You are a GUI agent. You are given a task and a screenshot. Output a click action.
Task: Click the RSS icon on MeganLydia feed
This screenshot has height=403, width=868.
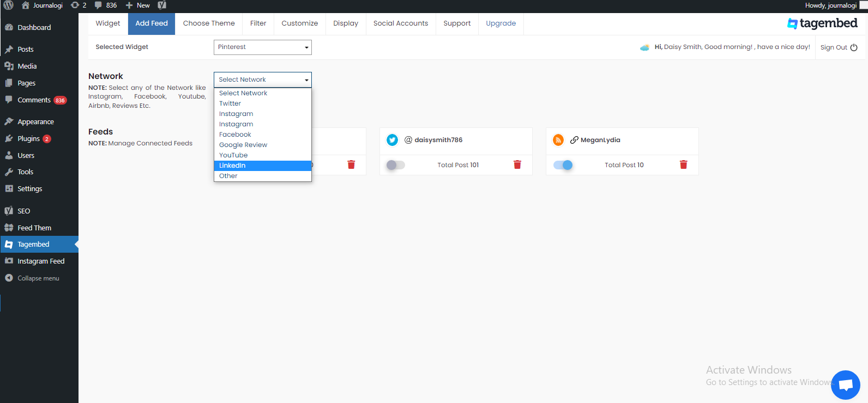click(558, 140)
